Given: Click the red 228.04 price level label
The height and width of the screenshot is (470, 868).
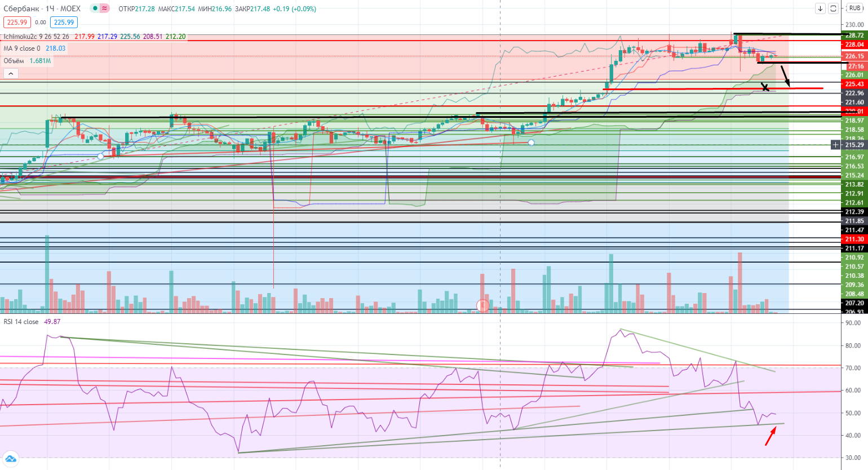Looking at the screenshot, I should (854, 45).
